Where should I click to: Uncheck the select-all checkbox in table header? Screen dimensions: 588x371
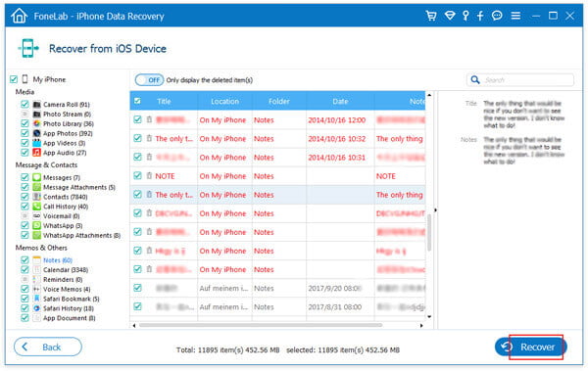pyautogui.click(x=137, y=101)
